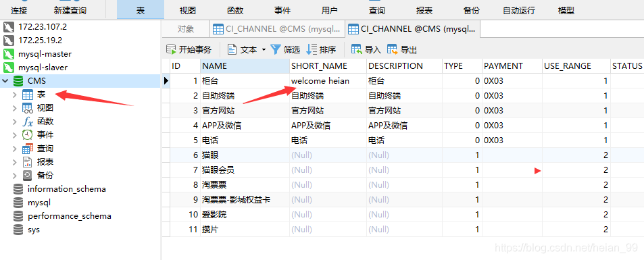Select NAME cell '爱影院'
The image size is (644, 260).
coord(245,214)
